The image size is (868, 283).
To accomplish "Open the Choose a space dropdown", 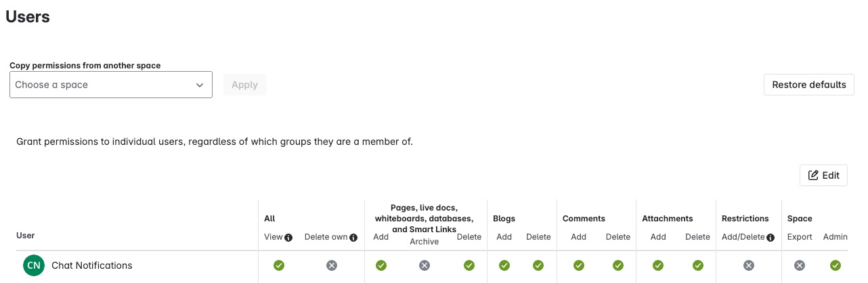I will (111, 85).
